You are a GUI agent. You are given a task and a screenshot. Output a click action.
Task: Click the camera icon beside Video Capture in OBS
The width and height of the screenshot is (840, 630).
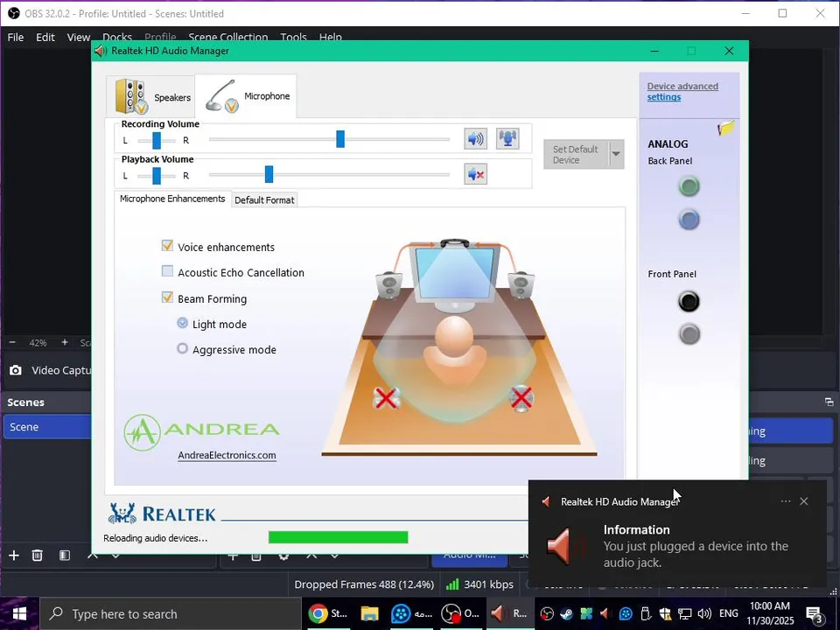pyautogui.click(x=16, y=370)
